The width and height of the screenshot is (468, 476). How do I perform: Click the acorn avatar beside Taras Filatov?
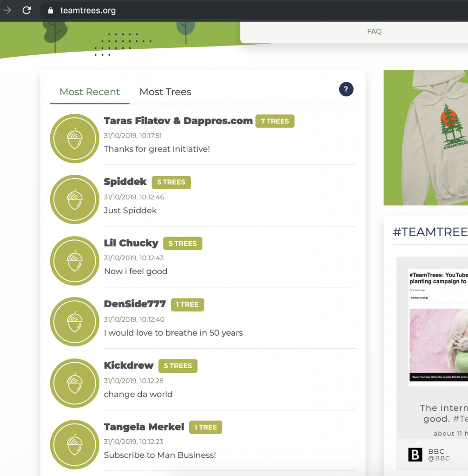click(74, 138)
